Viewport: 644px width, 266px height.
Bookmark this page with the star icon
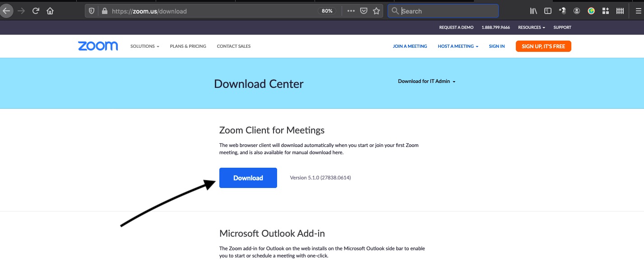(x=376, y=11)
